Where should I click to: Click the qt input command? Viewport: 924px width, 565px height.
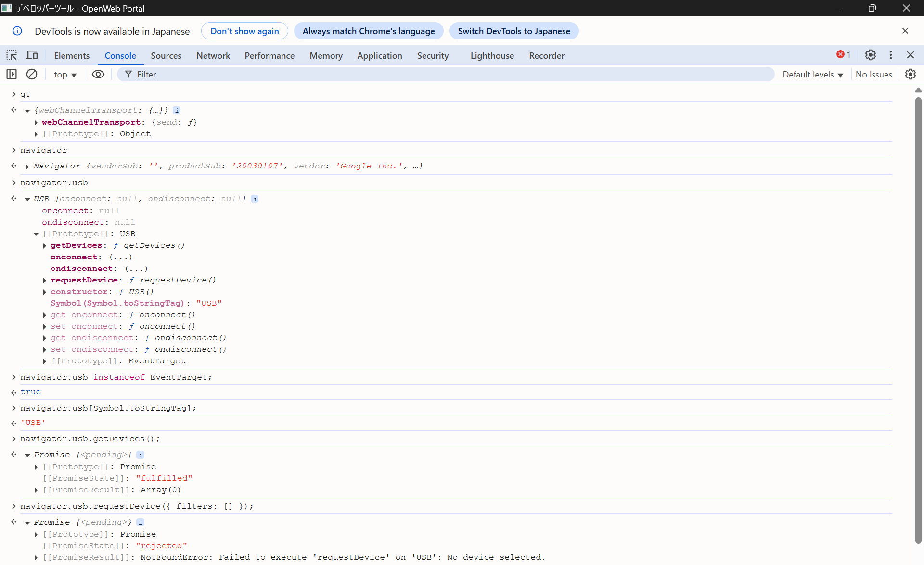[x=25, y=94]
